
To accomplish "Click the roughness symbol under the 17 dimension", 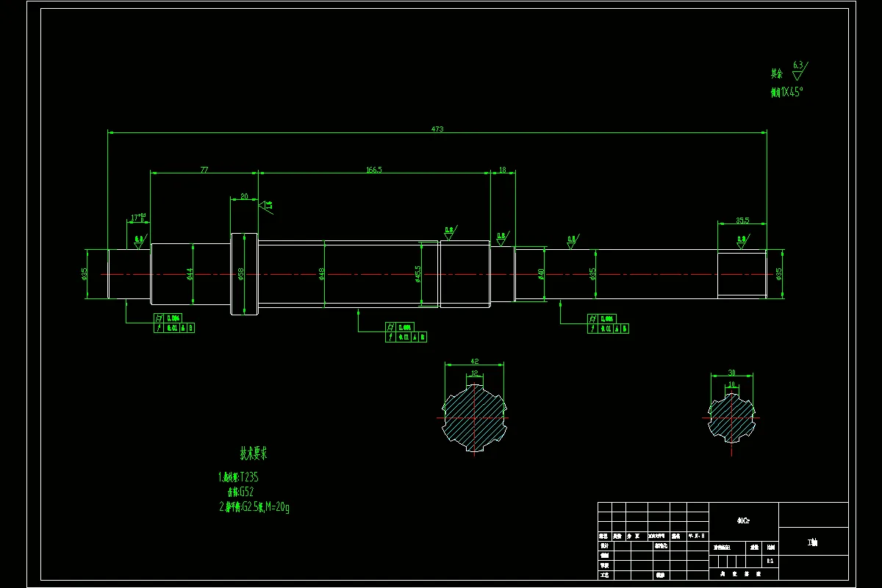I will [x=139, y=241].
